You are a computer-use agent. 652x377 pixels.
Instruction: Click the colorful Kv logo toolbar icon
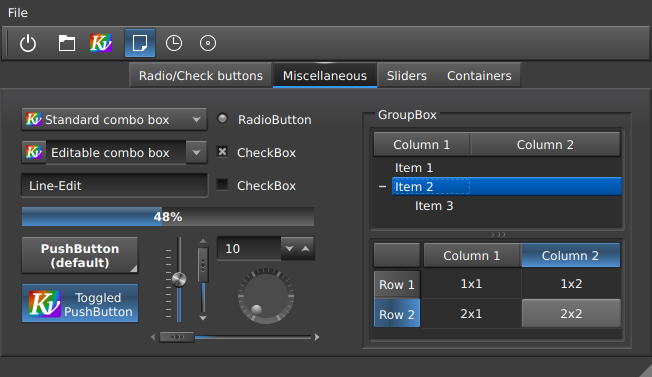[x=101, y=43]
